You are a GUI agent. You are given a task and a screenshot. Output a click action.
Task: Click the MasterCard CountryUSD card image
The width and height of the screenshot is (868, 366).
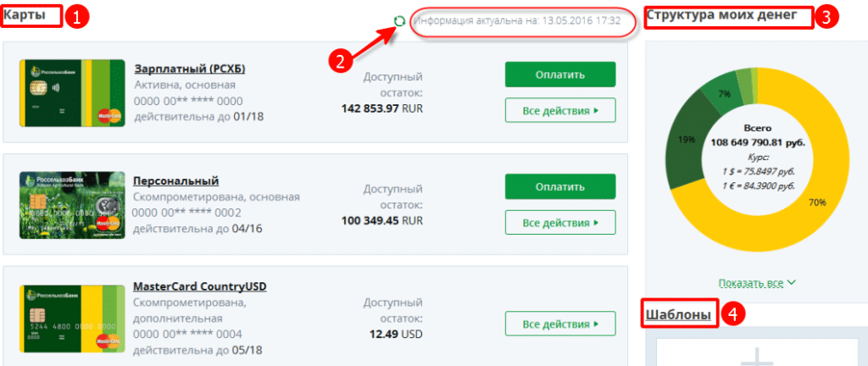(x=73, y=318)
